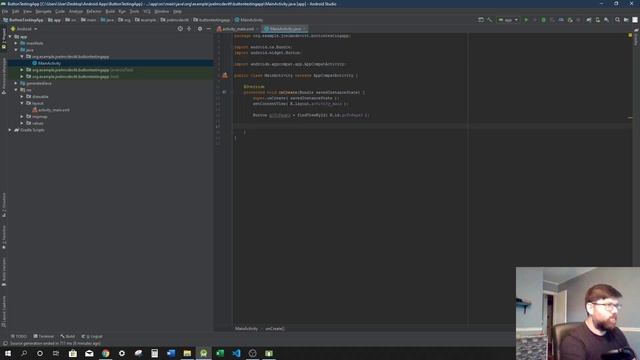Expand the drawable folder

pyautogui.click(x=22, y=97)
